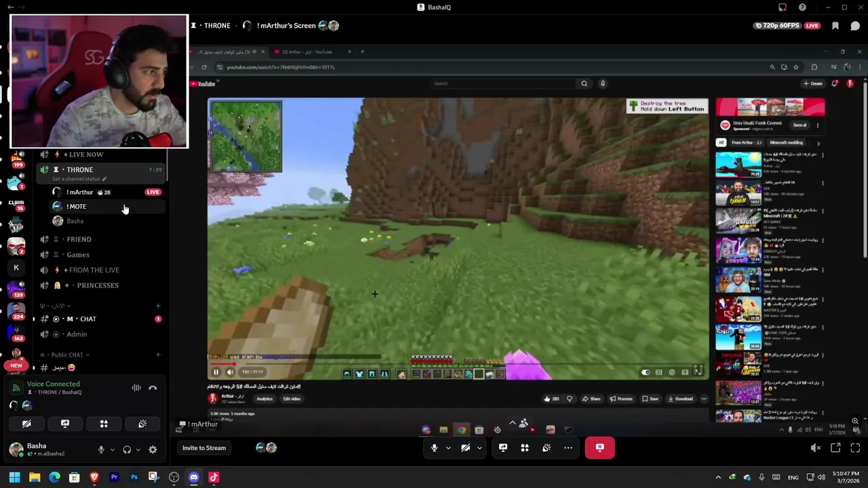868x488 pixels.
Task: Join the Games voice channel
Action: pyautogui.click(x=100, y=255)
